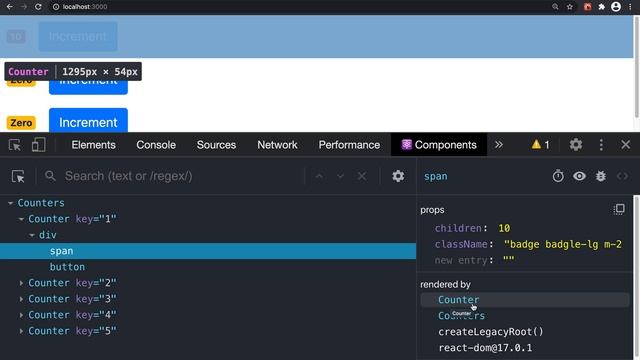Collapse the Counters tree node

(x=11, y=203)
